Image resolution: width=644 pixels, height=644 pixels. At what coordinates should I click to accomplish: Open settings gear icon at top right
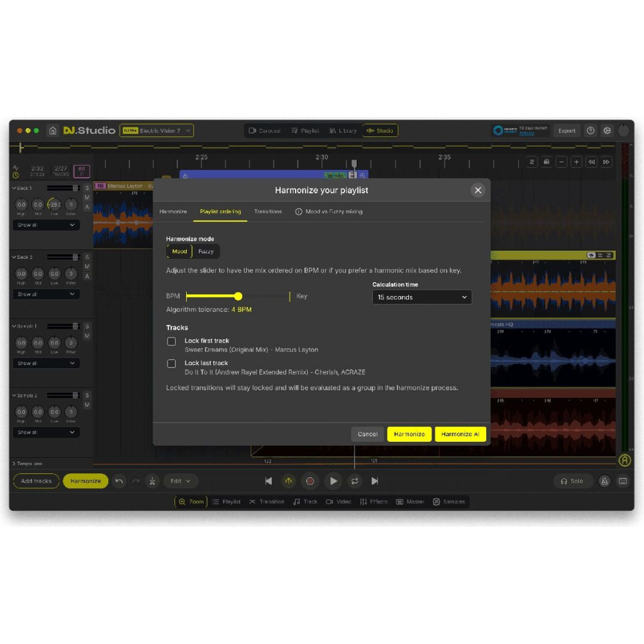(607, 131)
